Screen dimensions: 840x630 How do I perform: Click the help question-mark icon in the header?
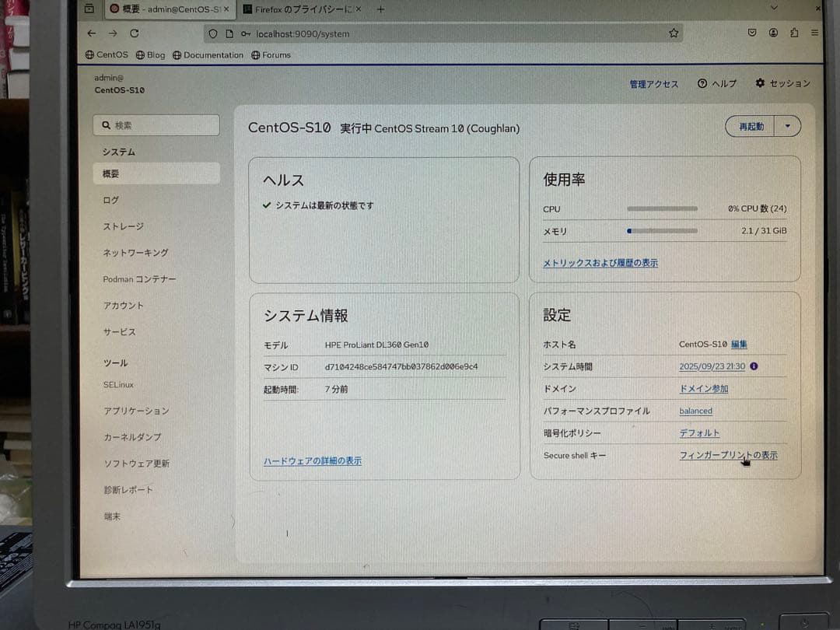(x=702, y=83)
